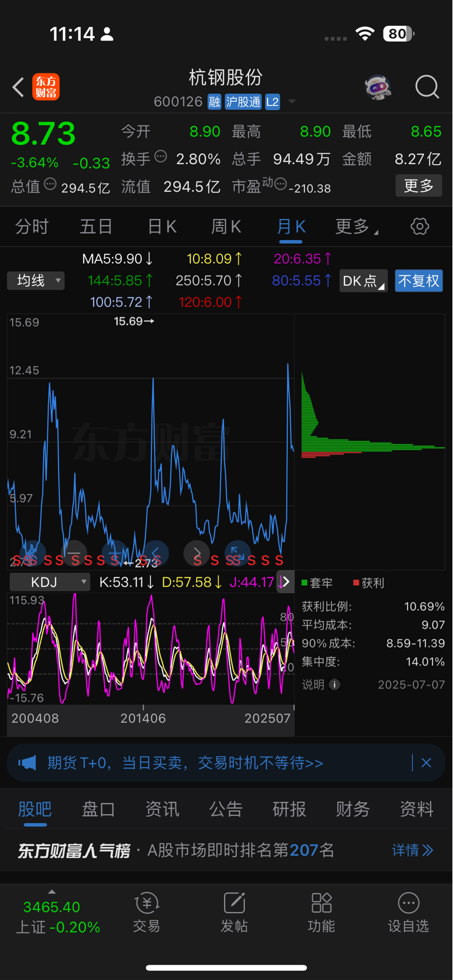Close the futures banner with X
The height and width of the screenshot is (980, 453).
point(426,763)
